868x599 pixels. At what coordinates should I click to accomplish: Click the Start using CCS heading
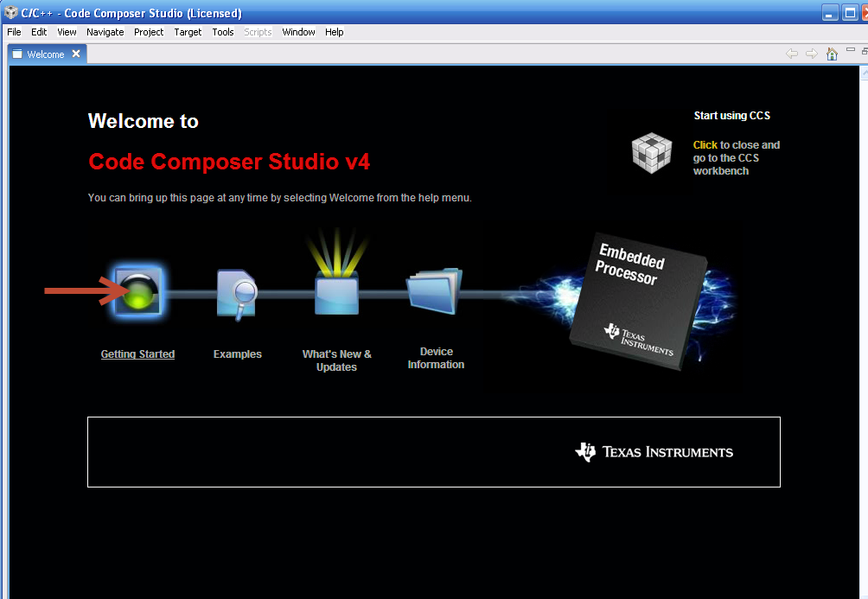[x=731, y=116]
